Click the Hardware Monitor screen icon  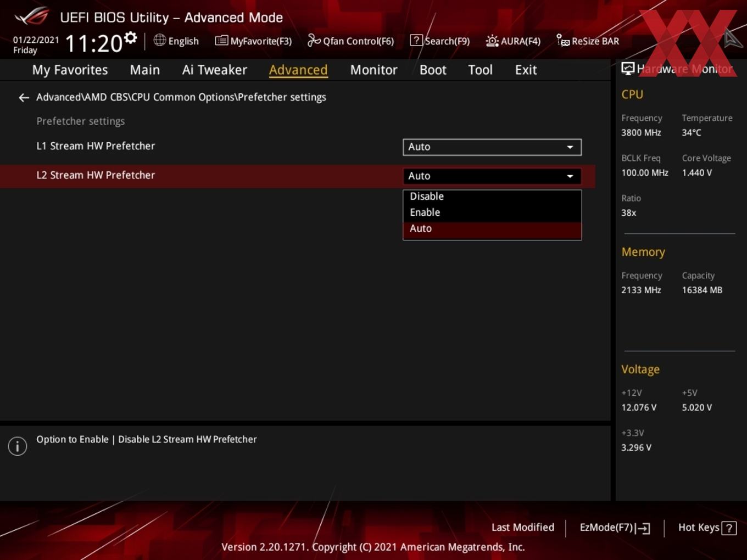click(628, 69)
